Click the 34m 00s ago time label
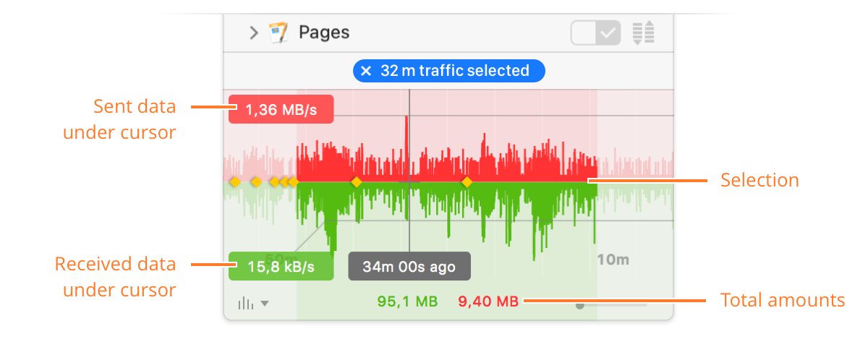The image size is (868, 347). click(409, 266)
